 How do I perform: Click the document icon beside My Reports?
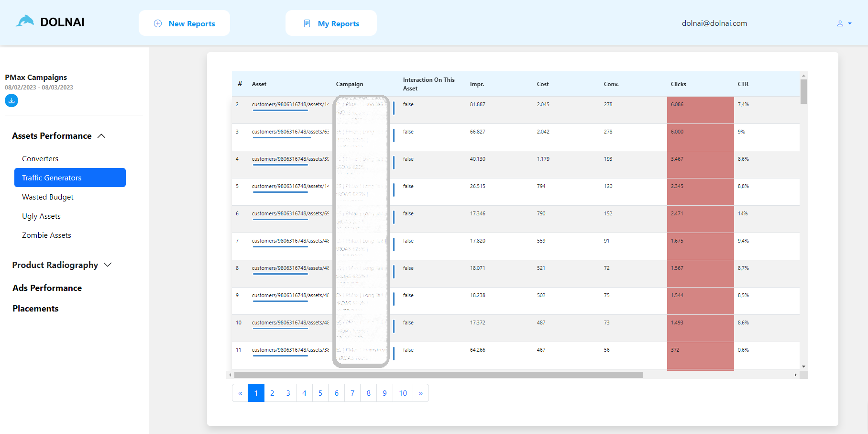(x=307, y=23)
